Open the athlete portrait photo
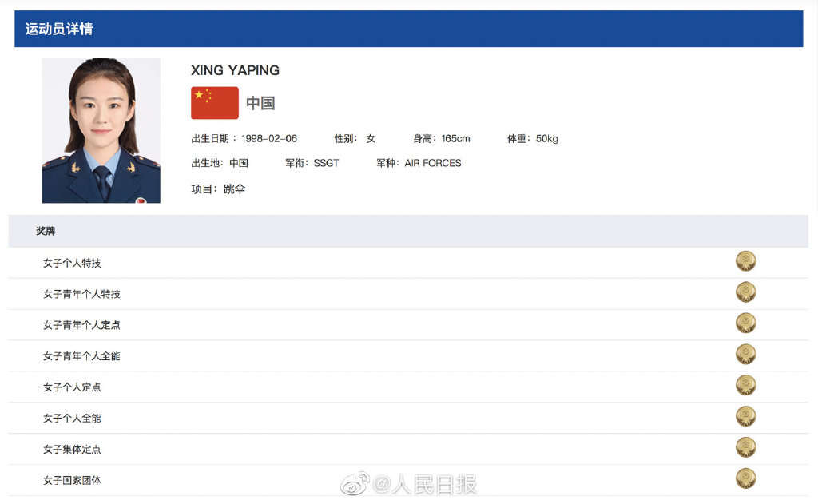This screenshot has width=818, height=504. click(x=101, y=130)
